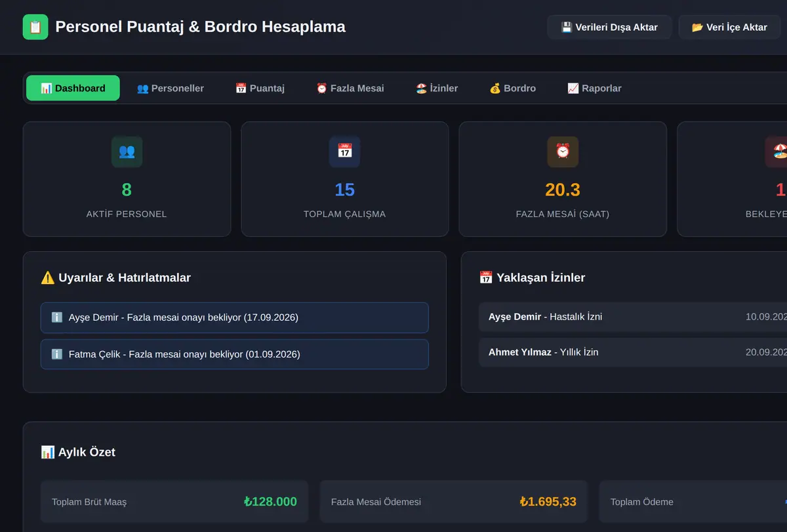Click the page title Personel Puantaj & Bordro Hesaplama
Image resolution: width=787 pixels, height=532 pixels.
click(x=201, y=27)
